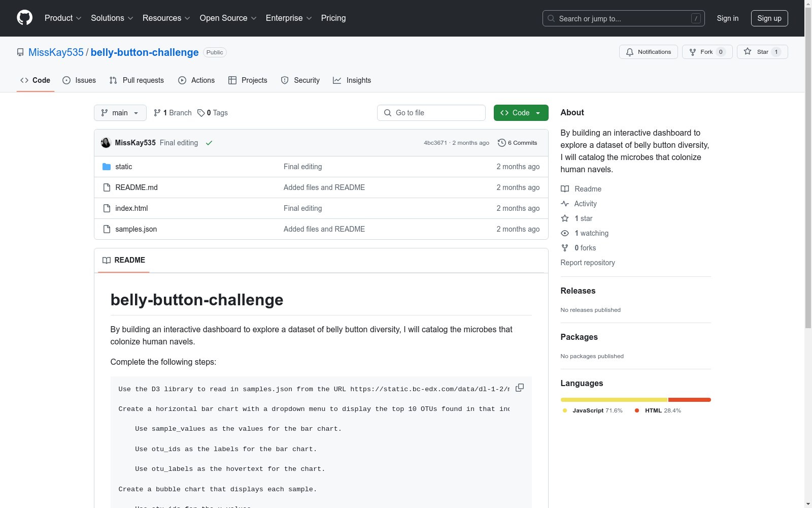Click the star icon beside 1 star

pos(565,218)
